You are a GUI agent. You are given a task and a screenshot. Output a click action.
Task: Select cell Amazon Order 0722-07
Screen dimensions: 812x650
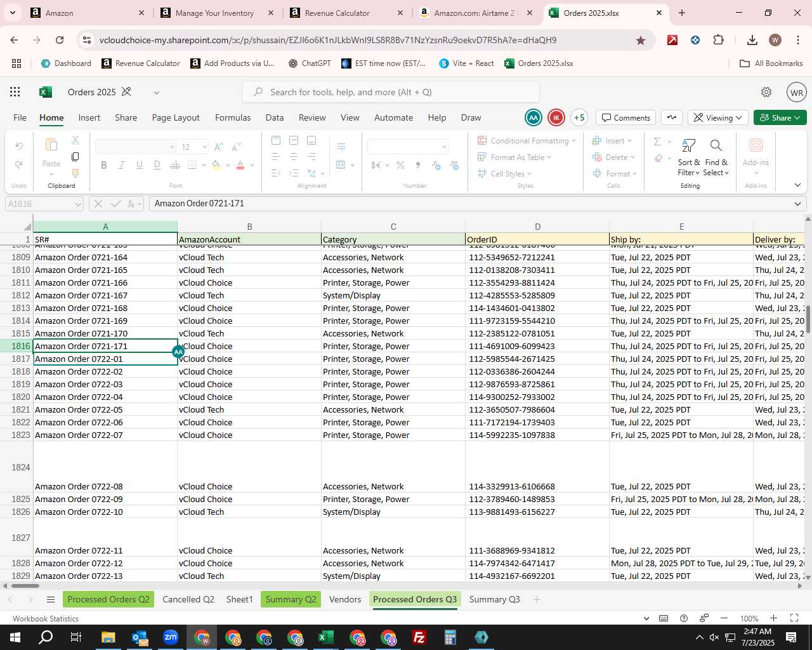tap(105, 435)
